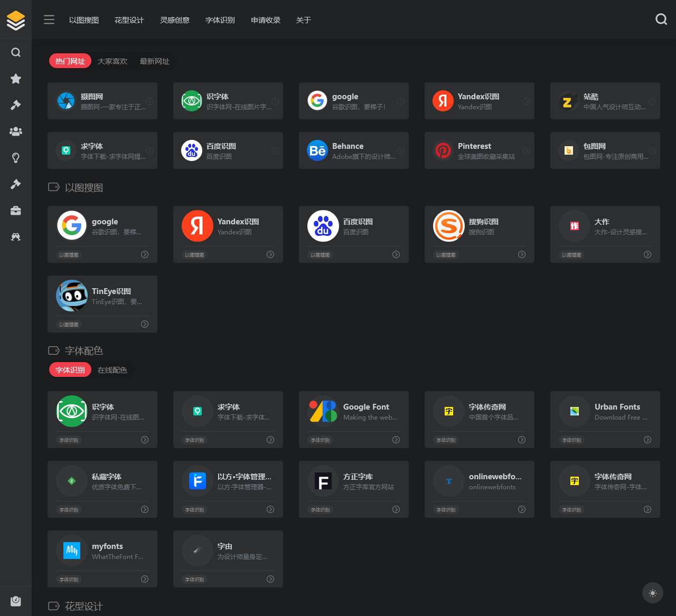
Task: Click 字体识别 tag on 字由 card
Action: coord(194,580)
